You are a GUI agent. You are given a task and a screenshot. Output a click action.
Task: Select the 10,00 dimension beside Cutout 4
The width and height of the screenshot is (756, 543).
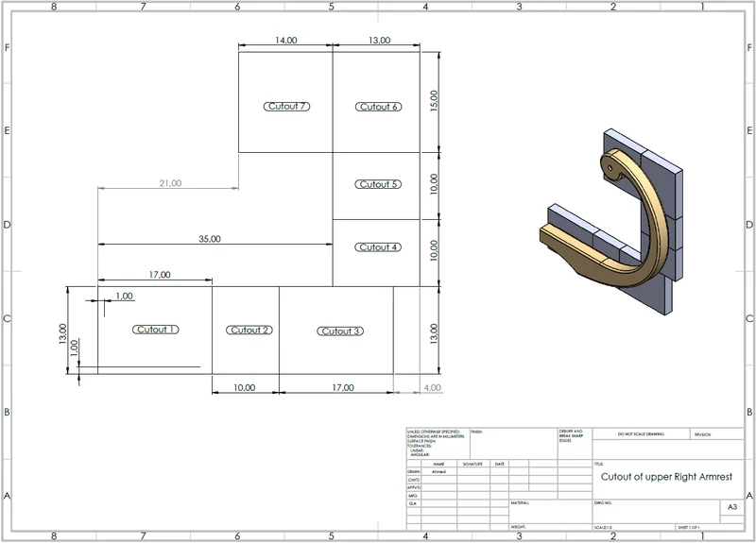click(434, 250)
